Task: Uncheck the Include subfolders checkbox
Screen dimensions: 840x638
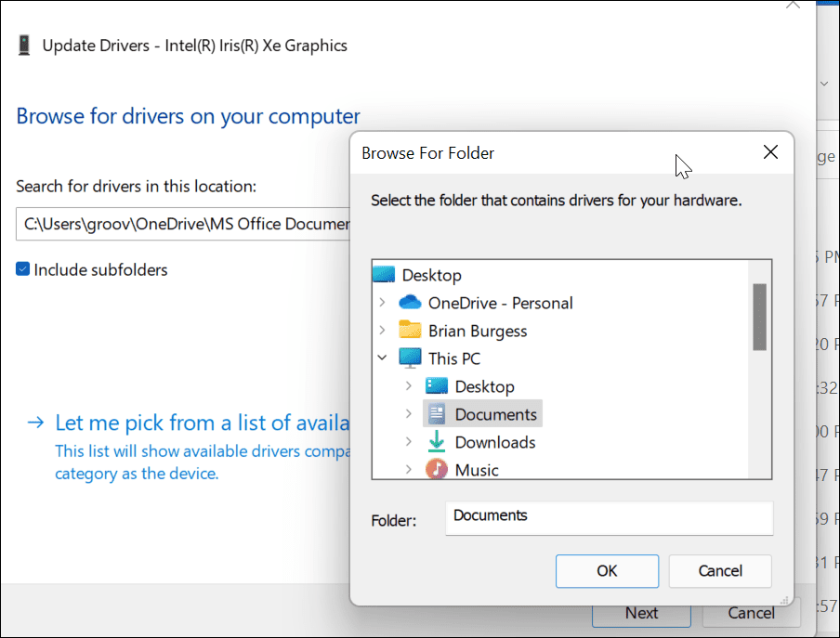Action: [x=23, y=270]
